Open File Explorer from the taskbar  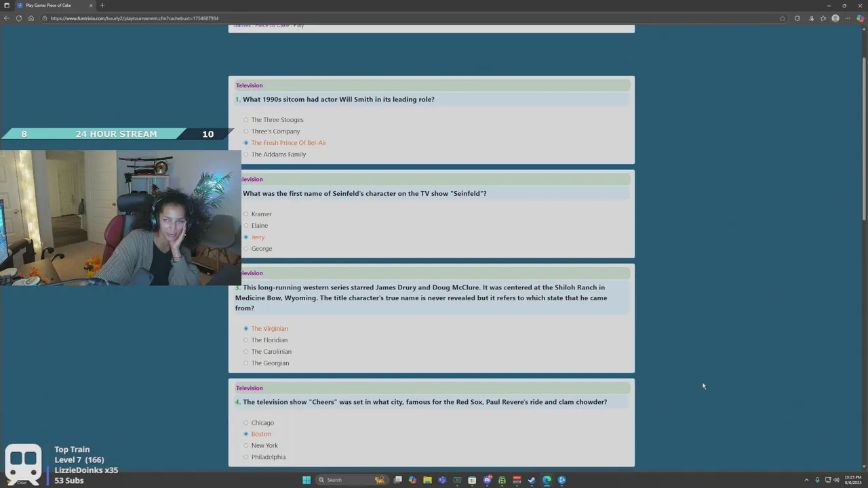[x=427, y=480]
